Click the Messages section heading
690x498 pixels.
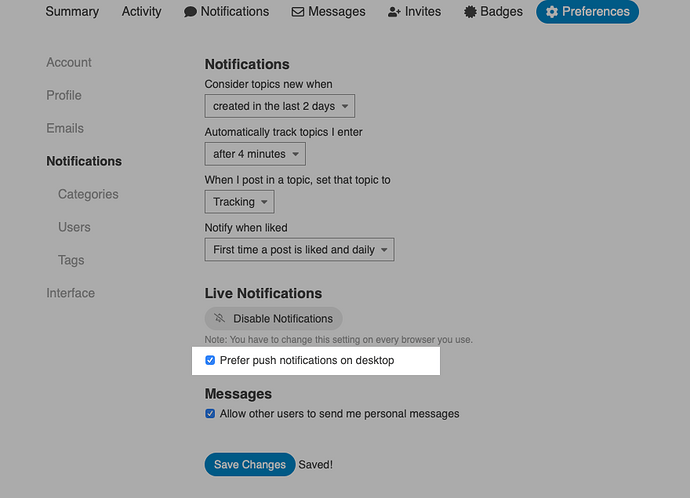coord(238,394)
